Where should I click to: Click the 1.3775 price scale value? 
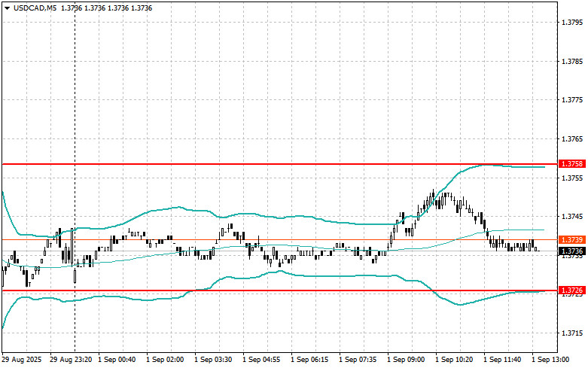click(572, 99)
